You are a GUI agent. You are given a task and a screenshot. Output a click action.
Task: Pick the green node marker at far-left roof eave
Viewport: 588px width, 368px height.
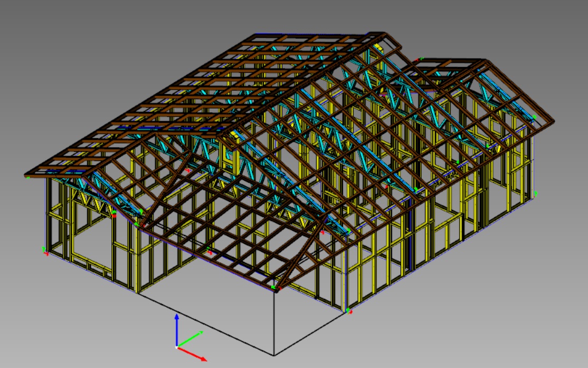[x=28, y=177]
